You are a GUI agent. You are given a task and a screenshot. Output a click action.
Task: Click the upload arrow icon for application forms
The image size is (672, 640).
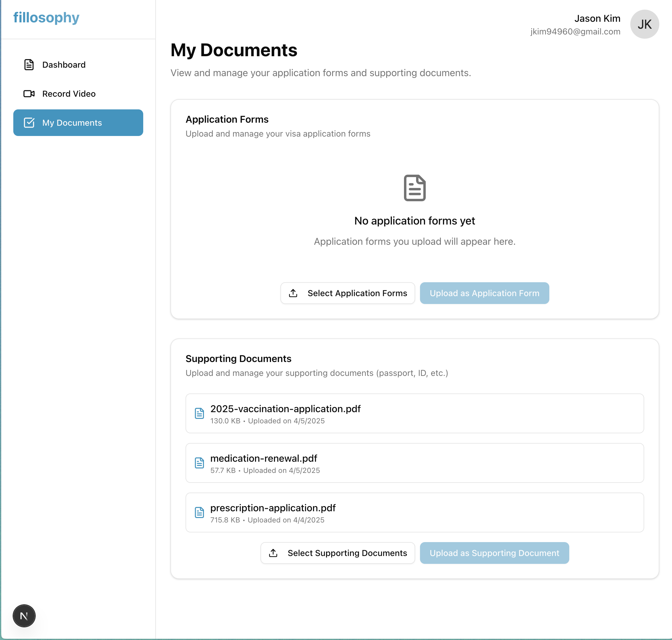293,293
